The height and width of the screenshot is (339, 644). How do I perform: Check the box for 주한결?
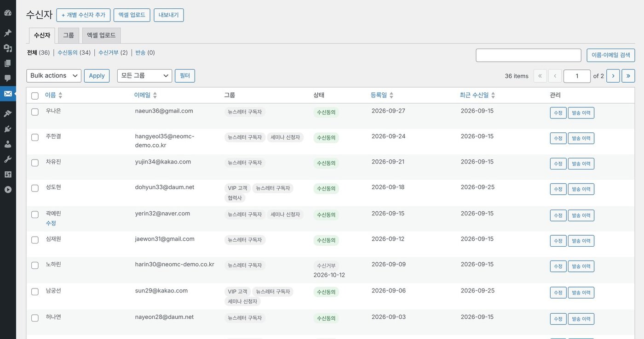35,137
